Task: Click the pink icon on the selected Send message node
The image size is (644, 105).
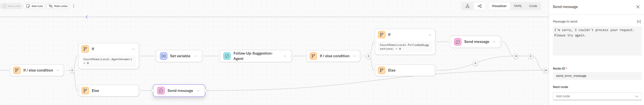Action: [x=161, y=91]
